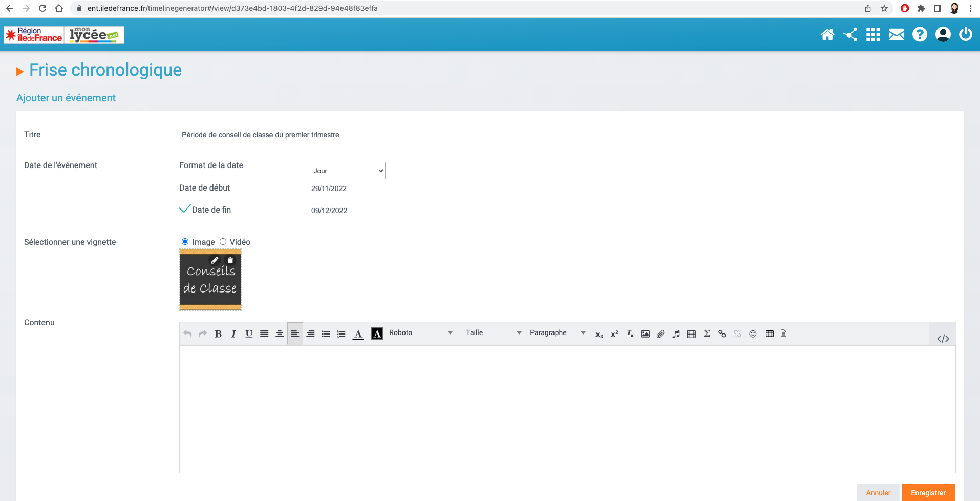This screenshot has height=501, width=980.
Task: Toggle bold formatting in the editor
Action: pyautogui.click(x=218, y=334)
